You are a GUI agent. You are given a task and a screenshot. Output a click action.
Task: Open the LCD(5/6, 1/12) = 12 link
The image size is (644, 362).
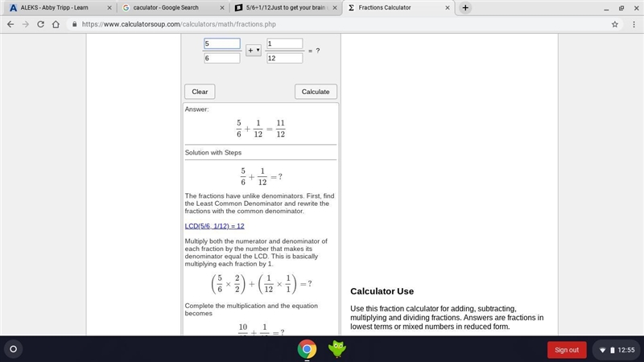click(214, 226)
